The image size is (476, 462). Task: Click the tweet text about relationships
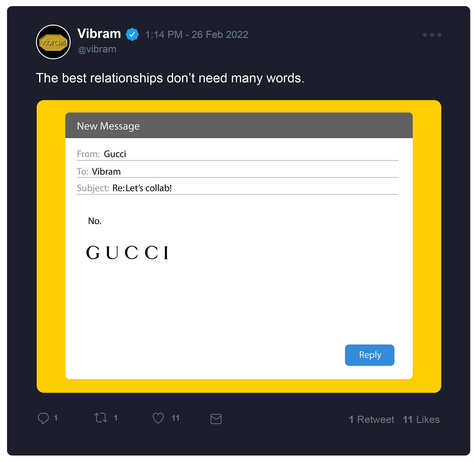170,78
